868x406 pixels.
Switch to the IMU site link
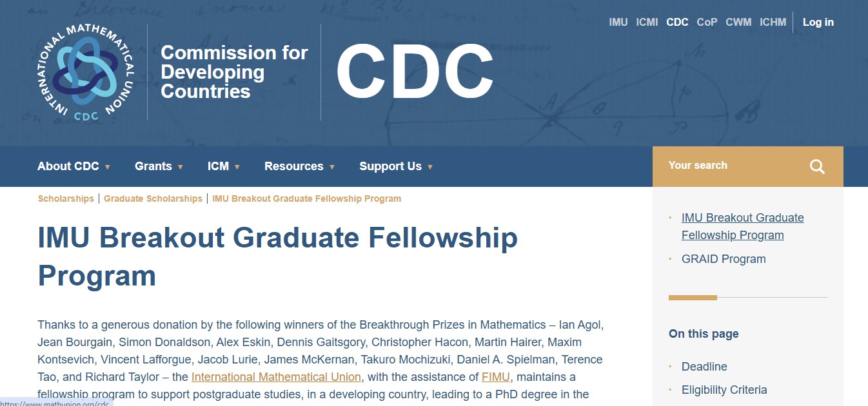tap(618, 22)
